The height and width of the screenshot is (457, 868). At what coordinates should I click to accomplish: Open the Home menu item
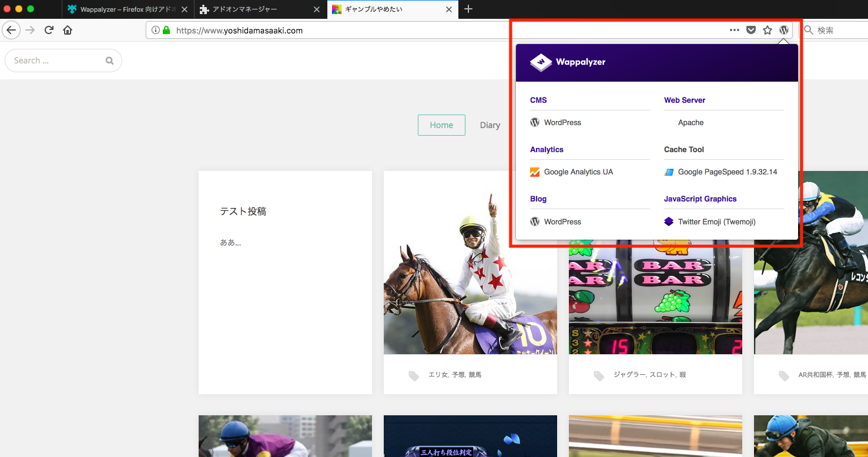[x=441, y=125]
